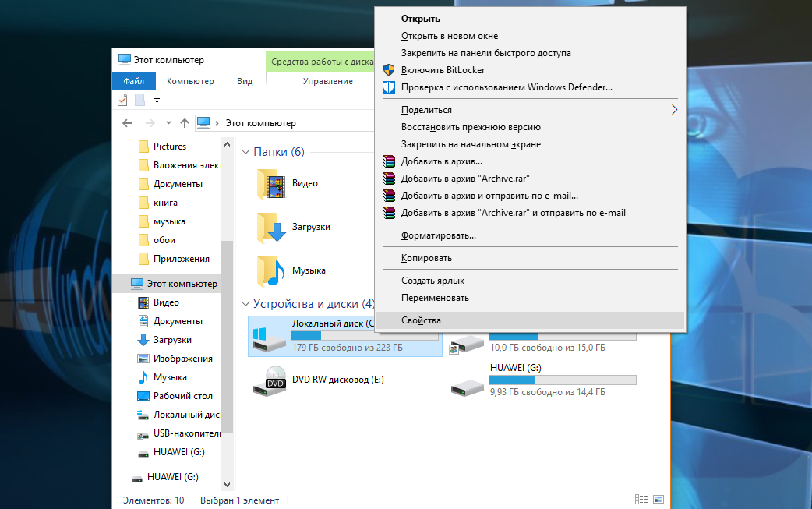The height and width of the screenshot is (509, 812).
Task: Click the Этот компьютер address bar text
Action: (260, 123)
